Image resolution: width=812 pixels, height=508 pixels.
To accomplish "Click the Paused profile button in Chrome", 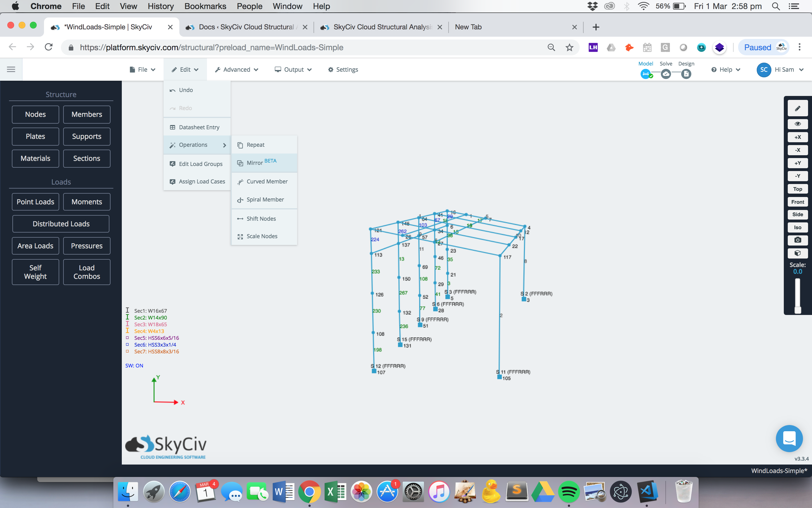I will (x=764, y=47).
